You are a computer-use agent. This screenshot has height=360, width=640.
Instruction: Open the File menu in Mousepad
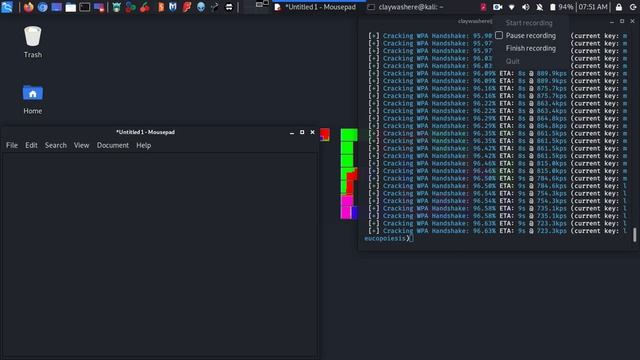tap(12, 145)
